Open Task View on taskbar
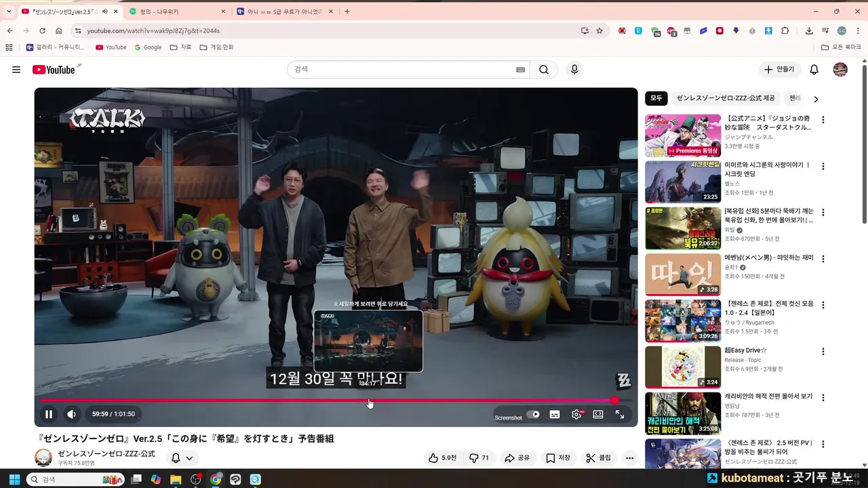The width and height of the screenshot is (868, 488). click(x=136, y=479)
